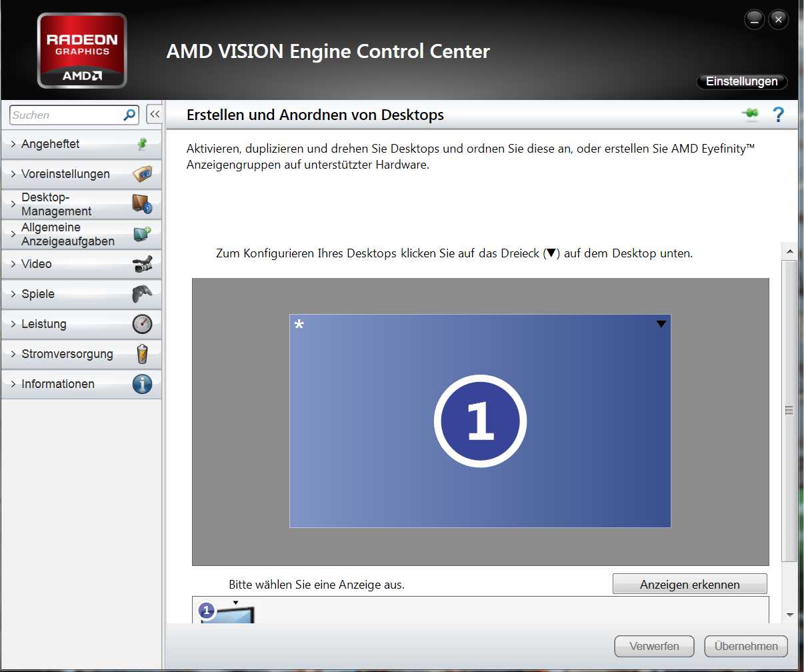The width and height of the screenshot is (804, 672).
Task: Click the Leistung gauge icon
Action: click(x=142, y=324)
